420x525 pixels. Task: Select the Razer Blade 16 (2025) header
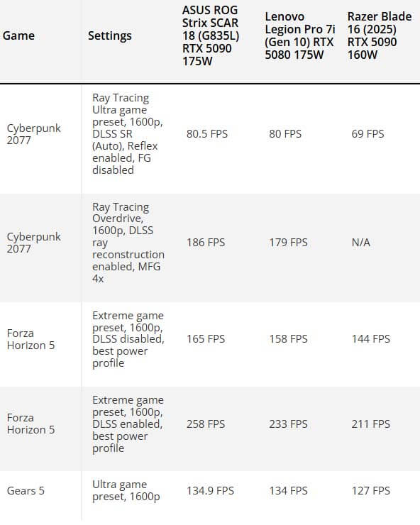point(380,35)
